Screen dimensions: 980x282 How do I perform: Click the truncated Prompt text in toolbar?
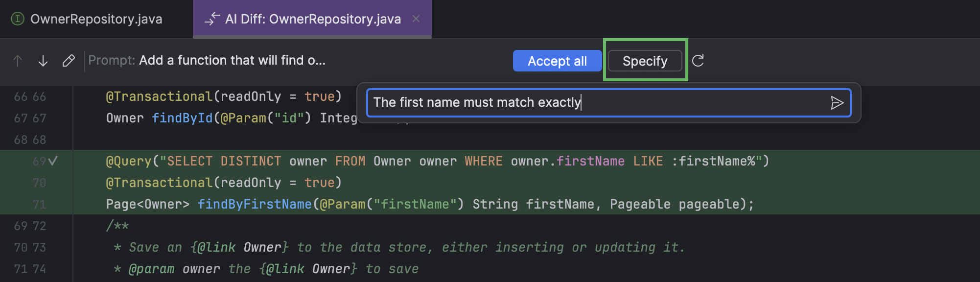[x=232, y=61]
